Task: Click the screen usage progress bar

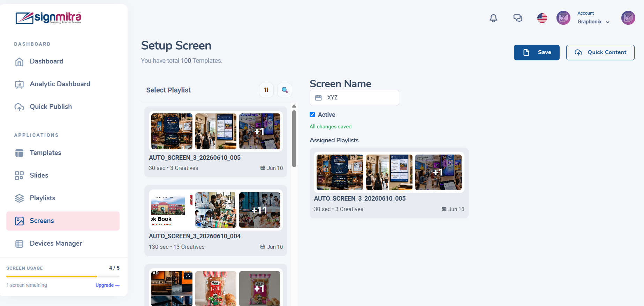Action: click(x=63, y=276)
